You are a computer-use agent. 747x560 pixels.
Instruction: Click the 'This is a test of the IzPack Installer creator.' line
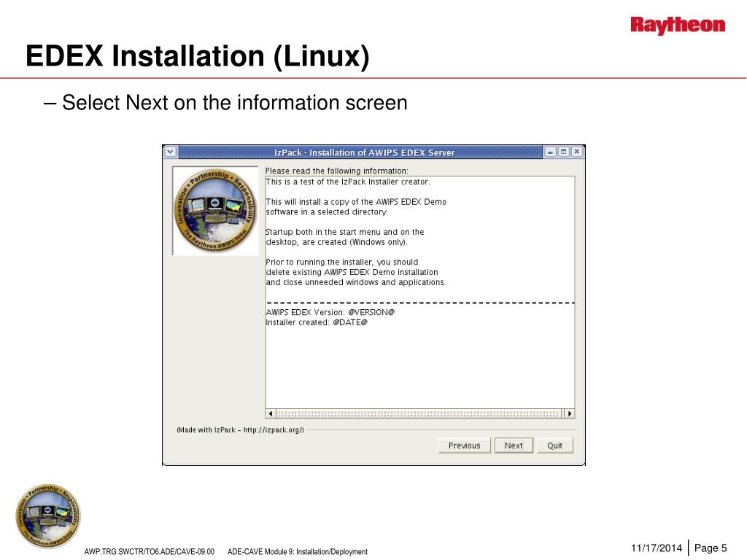click(348, 182)
